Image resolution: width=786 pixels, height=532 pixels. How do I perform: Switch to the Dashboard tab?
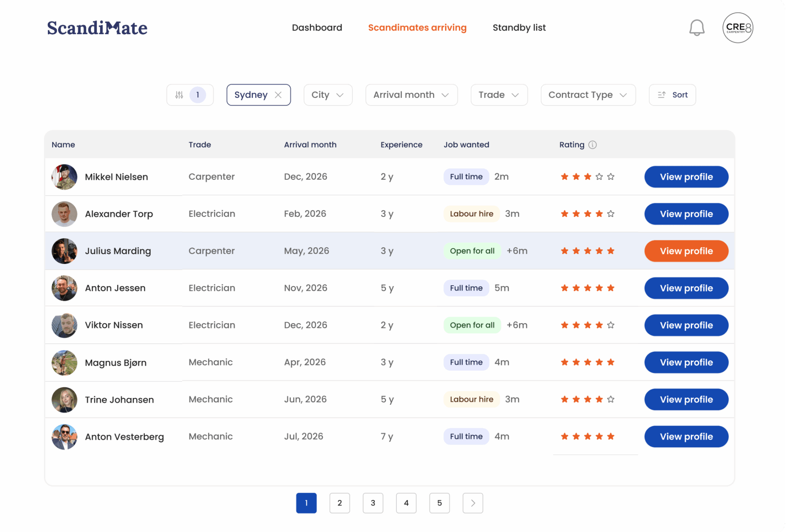click(317, 28)
